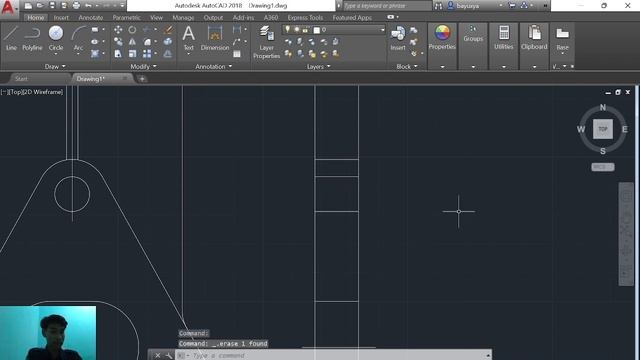
Task: Click the Stretch tool icon
Action: [118, 53]
